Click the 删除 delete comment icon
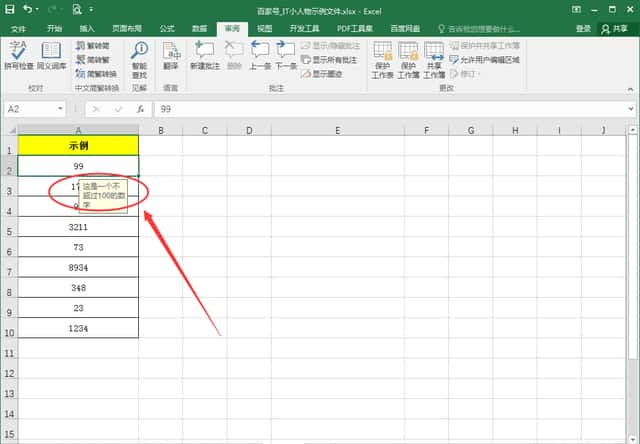 pyautogui.click(x=234, y=56)
